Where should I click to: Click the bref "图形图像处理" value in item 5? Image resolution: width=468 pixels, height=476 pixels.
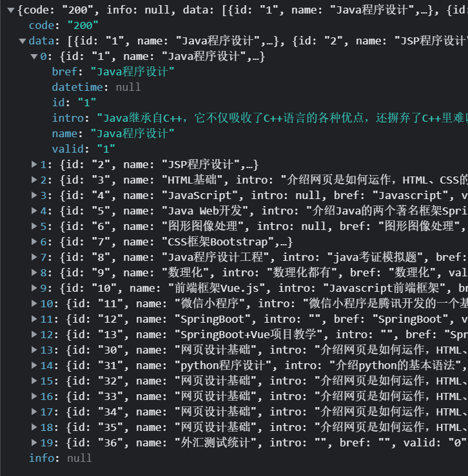click(420, 226)
